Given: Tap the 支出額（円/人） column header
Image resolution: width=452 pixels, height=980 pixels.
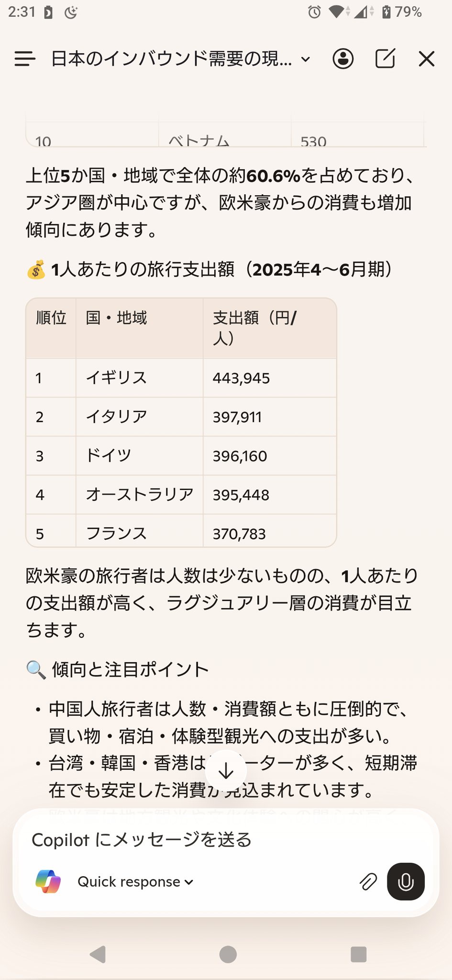Looking at the screenshot, I should pyautogui.click(x=254, y=328).
